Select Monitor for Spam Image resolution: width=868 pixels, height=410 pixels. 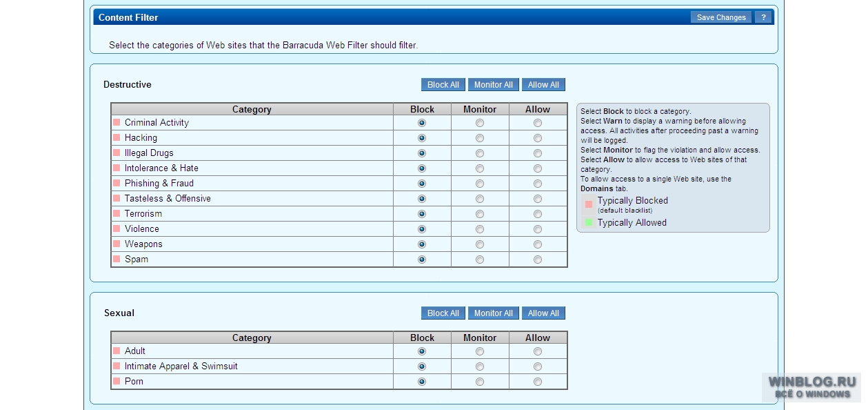(480, 260)
